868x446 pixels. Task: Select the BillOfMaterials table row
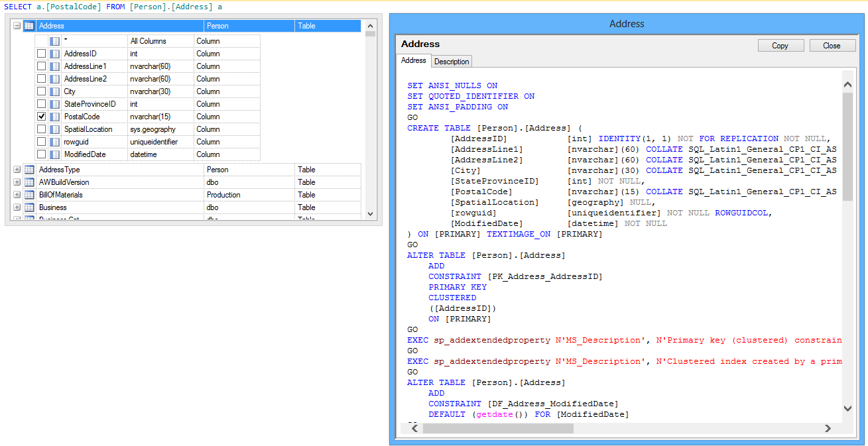pyautogui.click(x=192, y=195)
